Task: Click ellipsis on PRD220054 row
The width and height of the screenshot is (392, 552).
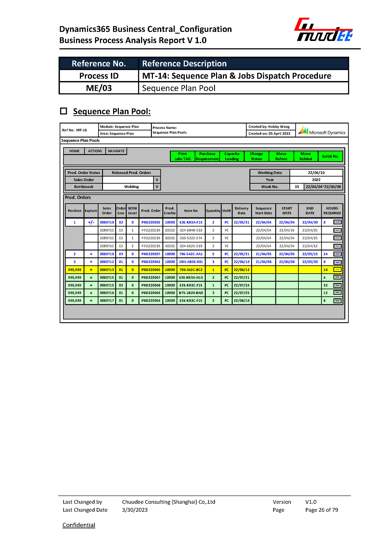Action: (x=337, y=300)
